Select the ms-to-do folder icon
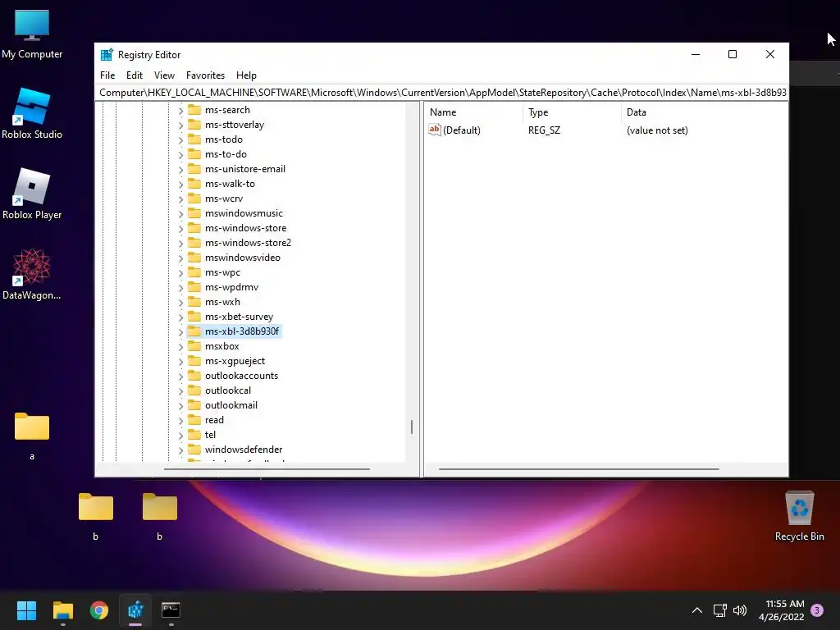 [194, 154]
